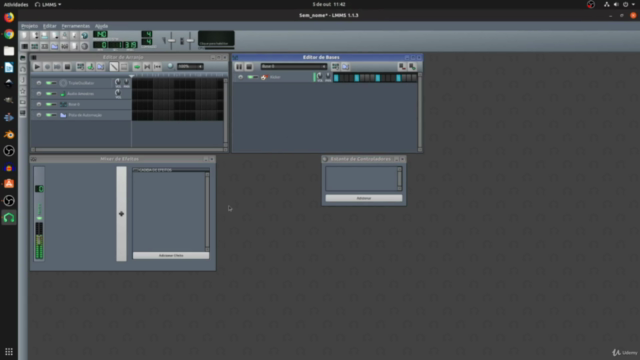The width and height of the screenshot is (640, 360).
Task: Open the arrangement zoom percentage dropdown
Action: (x=190, y=67)
